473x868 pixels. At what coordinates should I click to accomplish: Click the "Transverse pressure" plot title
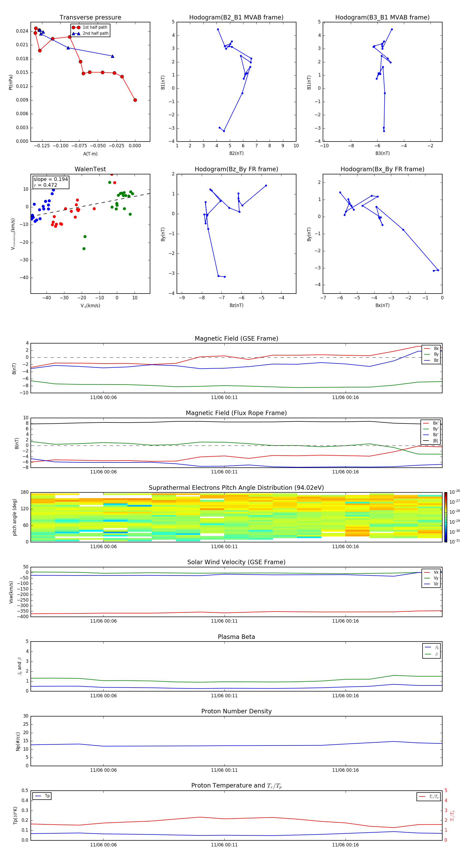(x=90, y=18)
